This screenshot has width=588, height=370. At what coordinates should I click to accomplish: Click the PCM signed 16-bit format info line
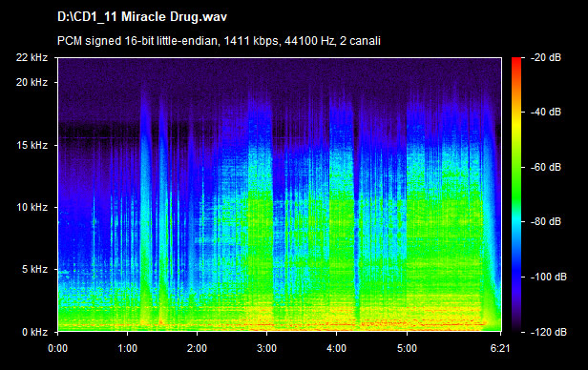219,40
